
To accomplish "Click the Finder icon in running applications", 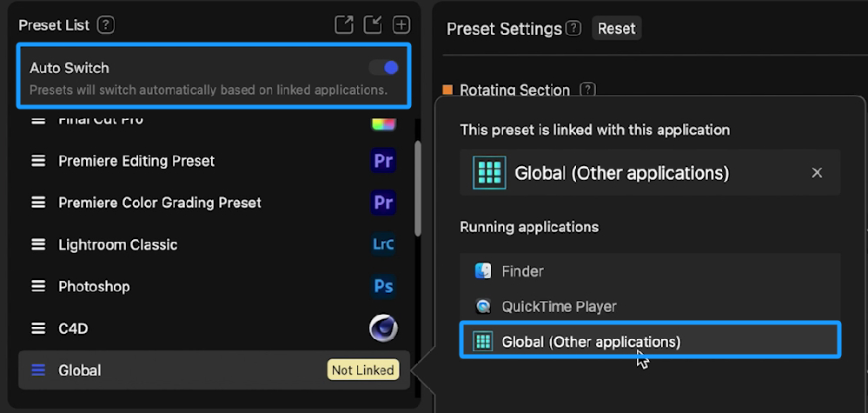I will pyautogui.click(x=483, y=271).
